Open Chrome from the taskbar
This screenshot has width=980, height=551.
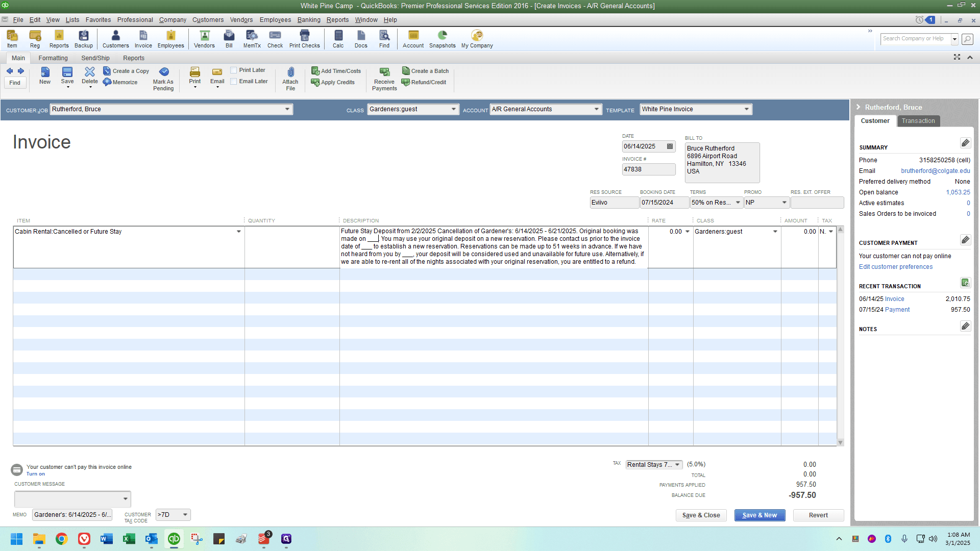pyautogui.click(x=62, y=539)
